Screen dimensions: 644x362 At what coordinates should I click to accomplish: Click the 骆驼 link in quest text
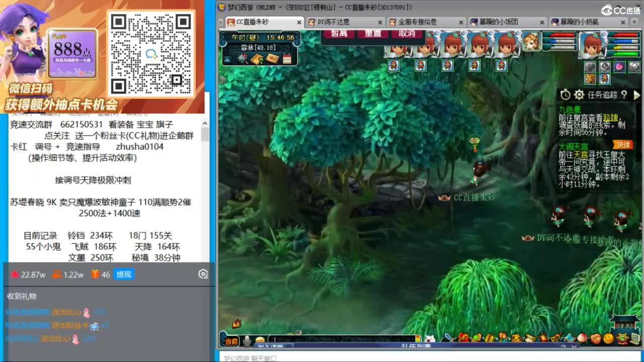(610, 117)
